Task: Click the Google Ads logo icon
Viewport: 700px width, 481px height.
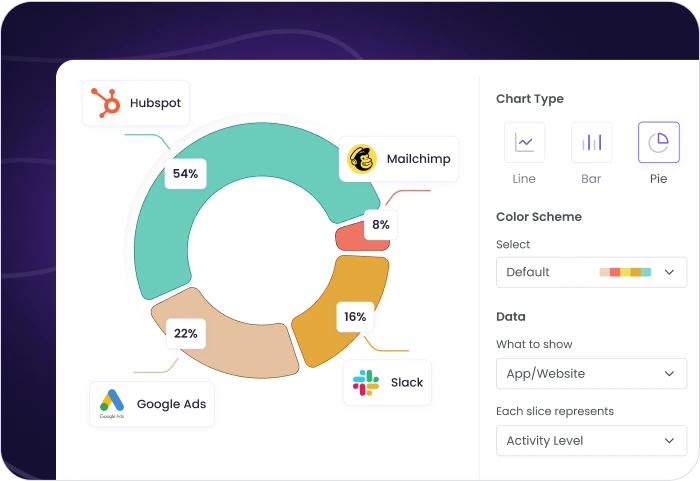Action: pyautogui.click(x=112, y=404)
